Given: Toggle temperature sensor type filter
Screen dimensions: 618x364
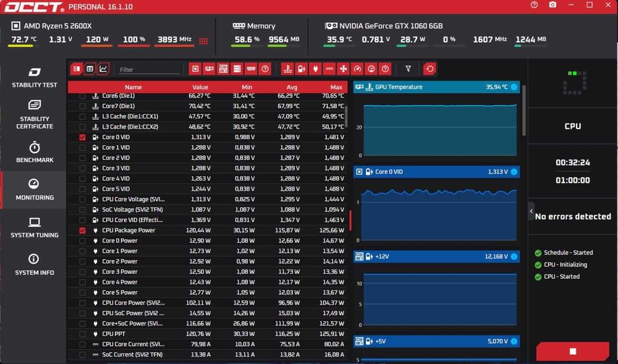Looking at the screenshot, I should pyautogui.click(x=288, y=69).
